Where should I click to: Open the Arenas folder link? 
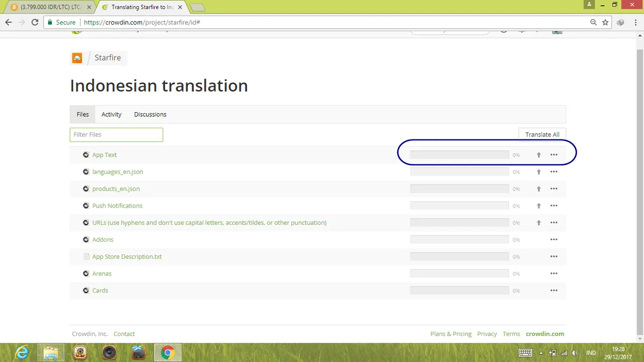point(102,274)
